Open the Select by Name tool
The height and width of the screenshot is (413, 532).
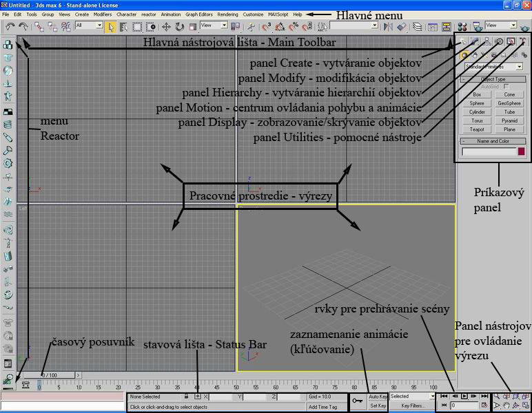click(124, 27)
